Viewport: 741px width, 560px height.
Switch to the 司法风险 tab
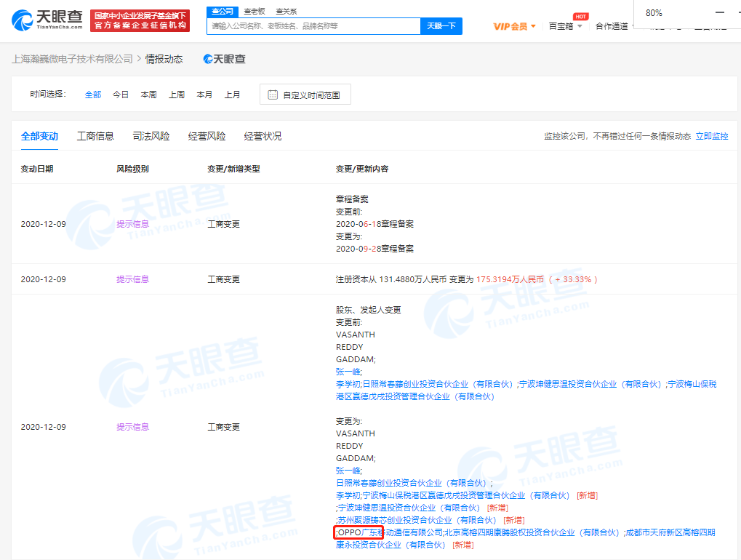coord(151,136)
